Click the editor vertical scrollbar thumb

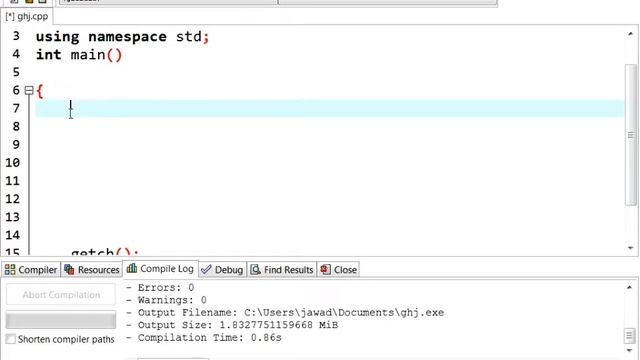coord(631,135)
